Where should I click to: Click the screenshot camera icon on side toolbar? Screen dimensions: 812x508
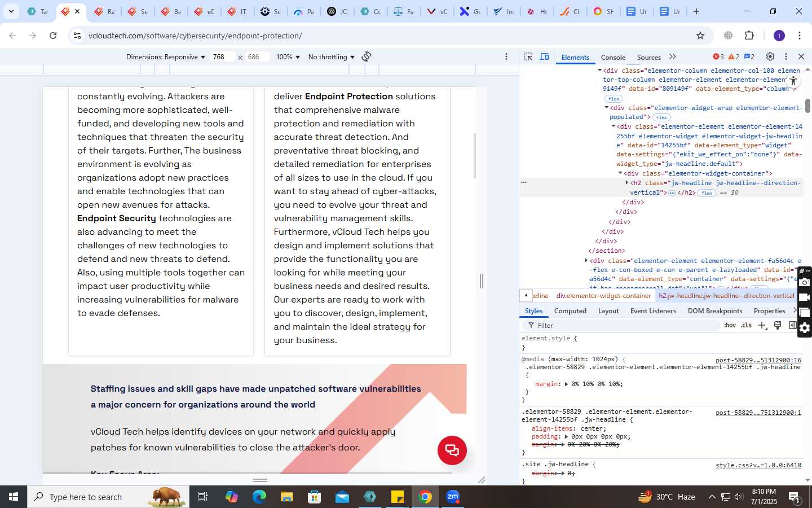click(x=805, y=282)
